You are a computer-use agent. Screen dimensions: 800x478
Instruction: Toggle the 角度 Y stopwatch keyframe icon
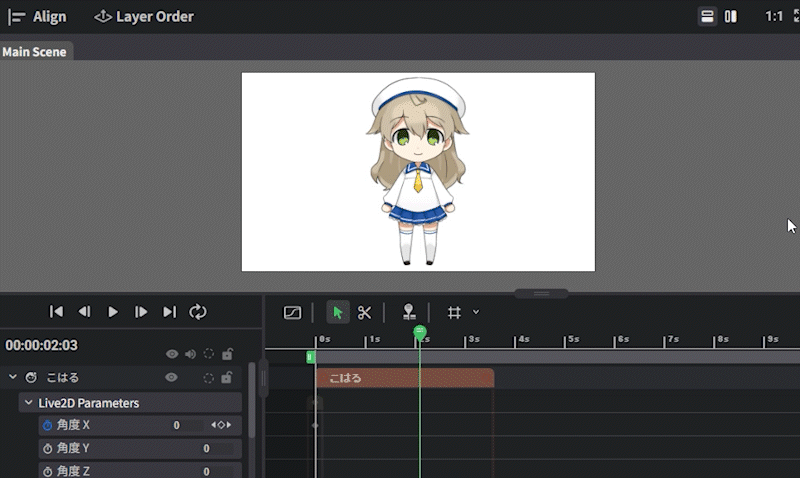[x=47, y=448]
